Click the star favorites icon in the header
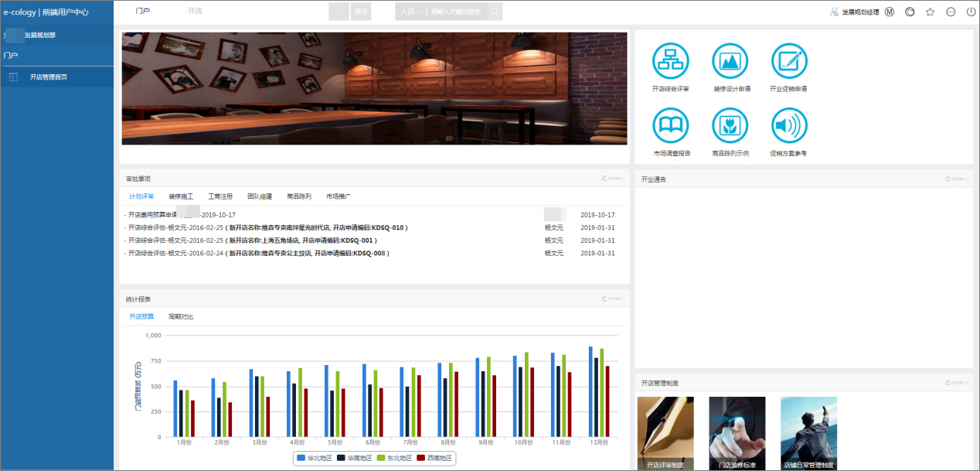Viewport: 980px width, 471px height. coord(930,12)
